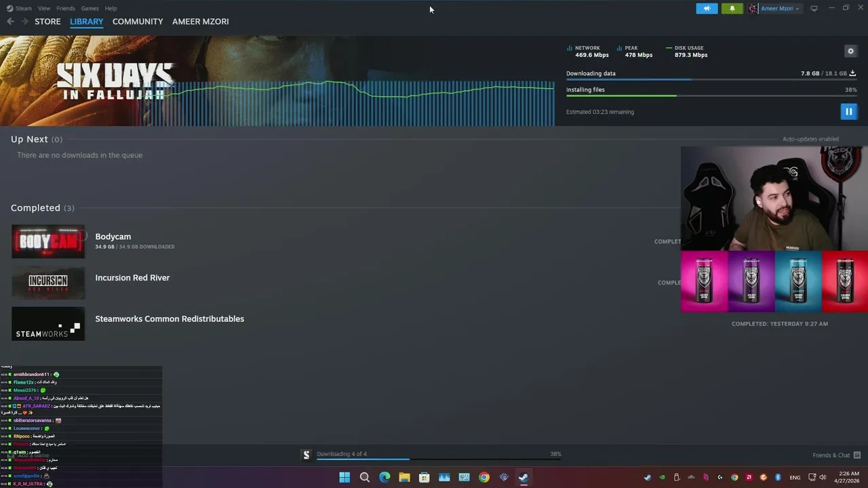
Task: Open Steam announcements megaphone button
Action: 707,8
